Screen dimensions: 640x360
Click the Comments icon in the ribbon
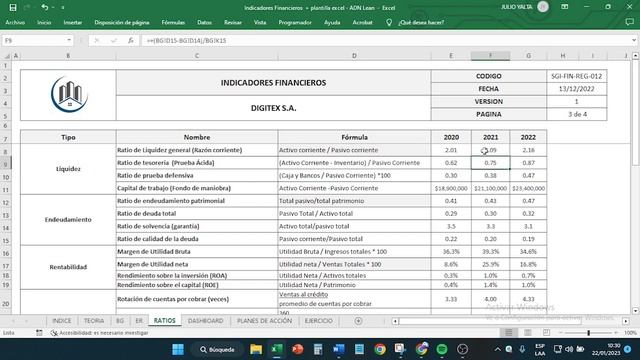click(629, 22)
